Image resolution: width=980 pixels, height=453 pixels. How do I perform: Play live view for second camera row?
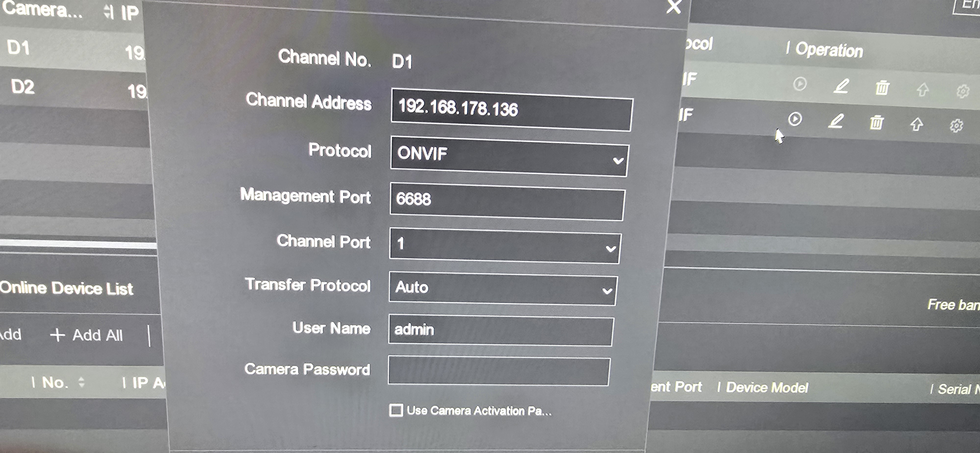pyautogui.click(x=795, y=119)
